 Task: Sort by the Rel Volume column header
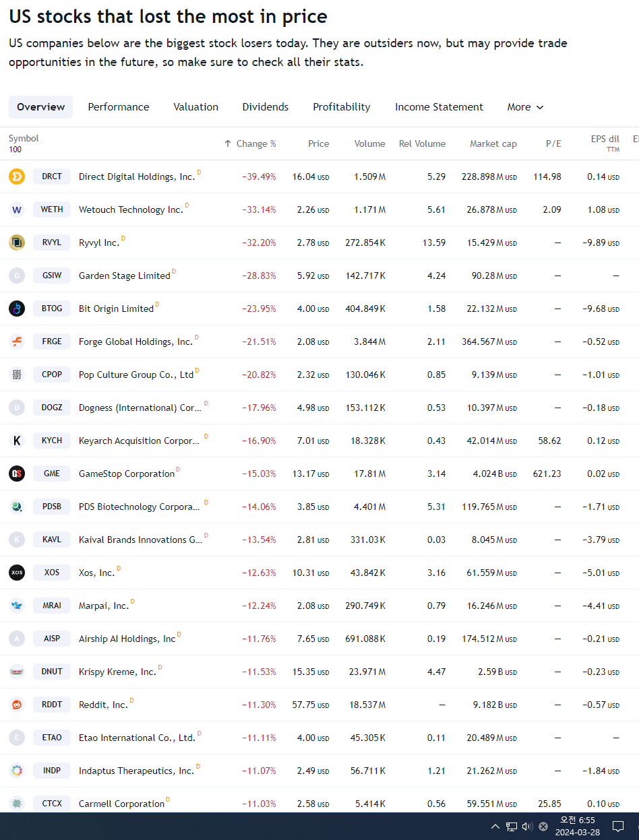[x=422, y=143]
